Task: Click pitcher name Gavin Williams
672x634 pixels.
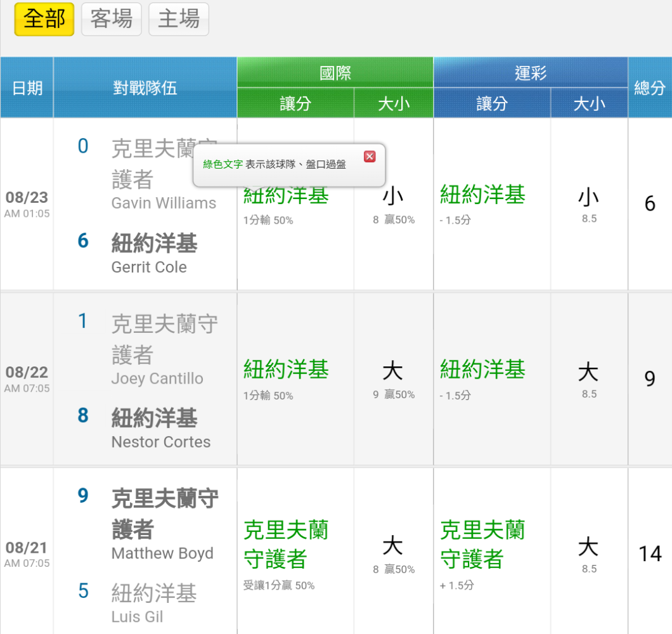Action: tap(164, 203)
